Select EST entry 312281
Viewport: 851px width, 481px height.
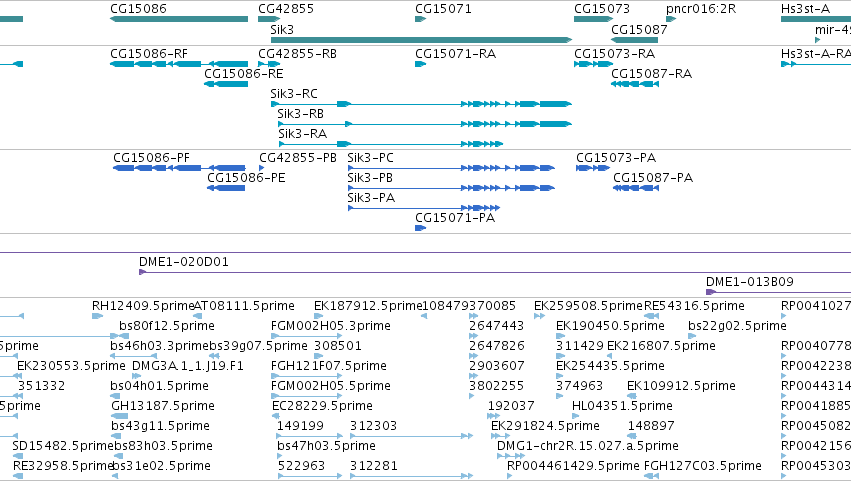tap(373, 467)
